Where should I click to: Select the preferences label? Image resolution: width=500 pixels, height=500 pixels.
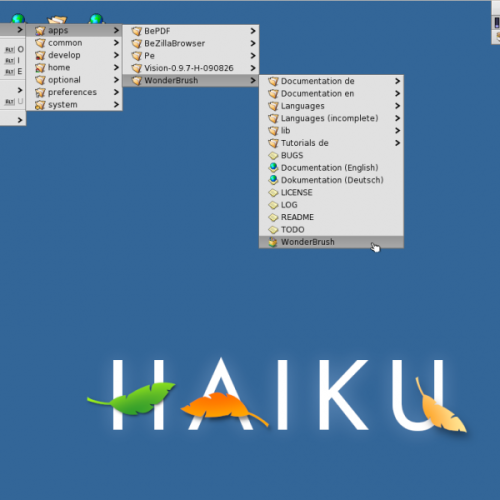coord(72,92)
